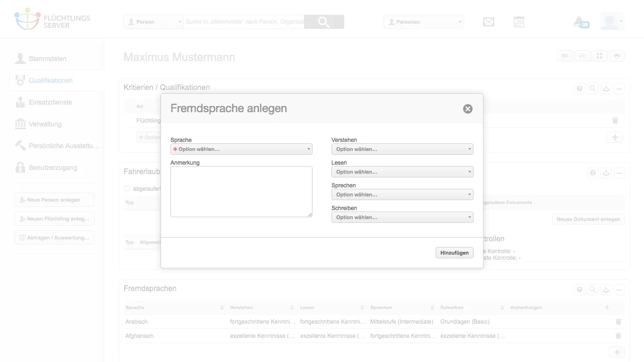Toggle the abgelaufen checkbox
This screenshot has height=362, width=644.
[126, 188]
